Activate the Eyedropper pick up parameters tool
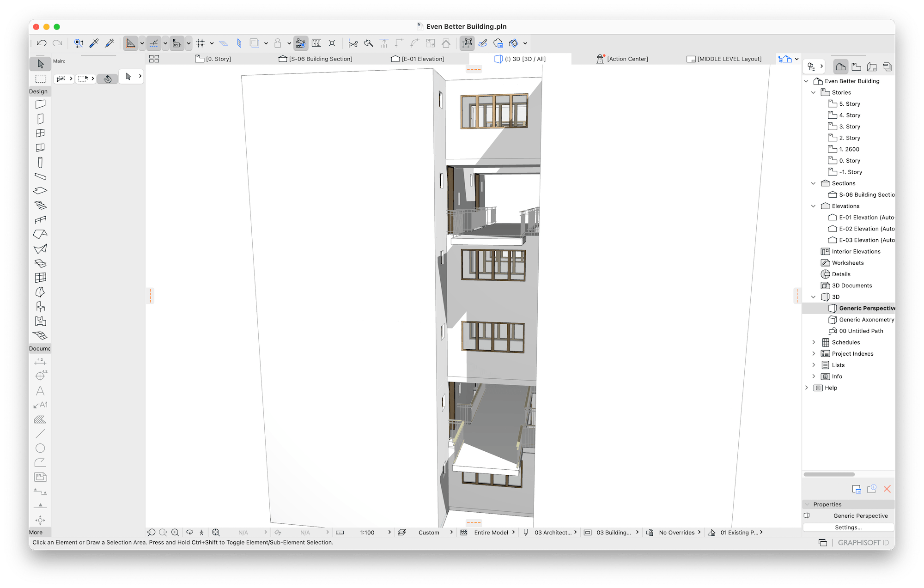The height and width of the screenshot is (588, 924). (94, 43)
